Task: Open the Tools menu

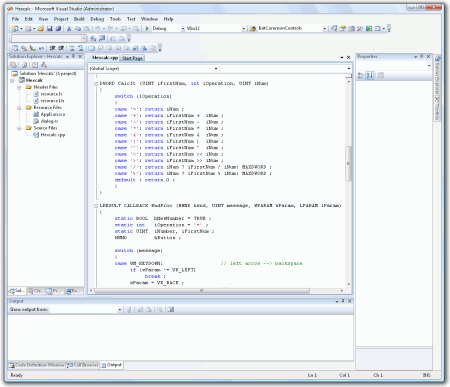Action: (x=115, y=19)
